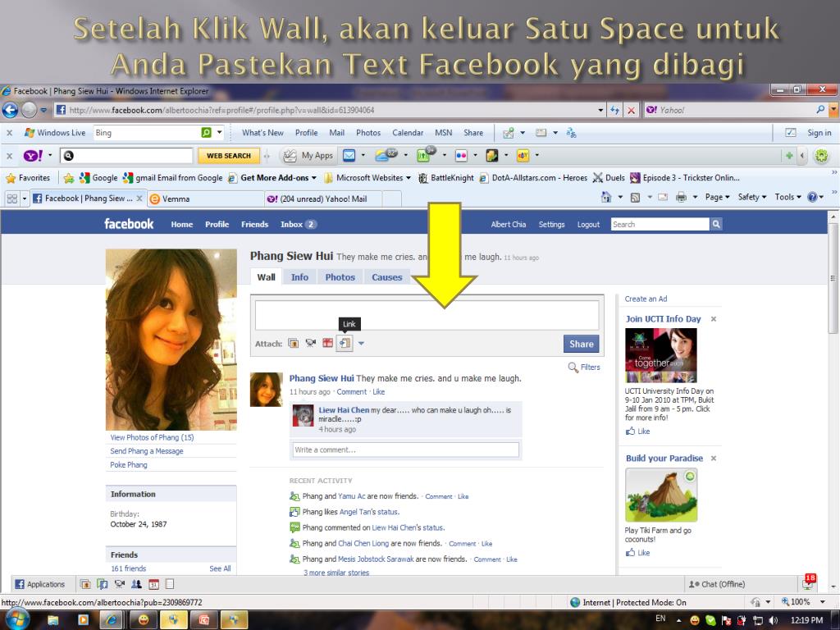840x630 pixels.
Task: Open Friends in Facebook header
Action: 254,225
